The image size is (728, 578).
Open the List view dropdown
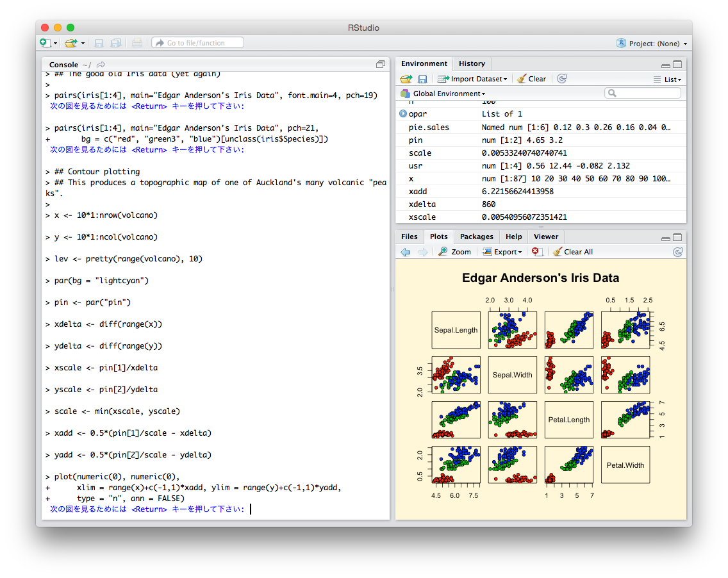(x=668, y=79)
